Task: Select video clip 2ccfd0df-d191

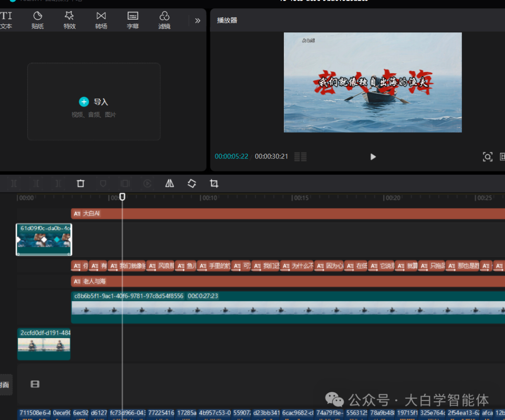Action: click(x=44, y=344)
